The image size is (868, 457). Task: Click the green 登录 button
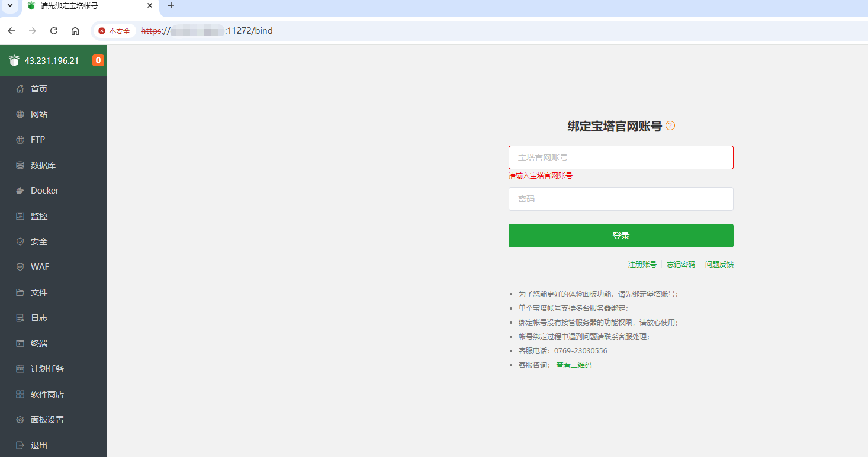click(621, 236)
